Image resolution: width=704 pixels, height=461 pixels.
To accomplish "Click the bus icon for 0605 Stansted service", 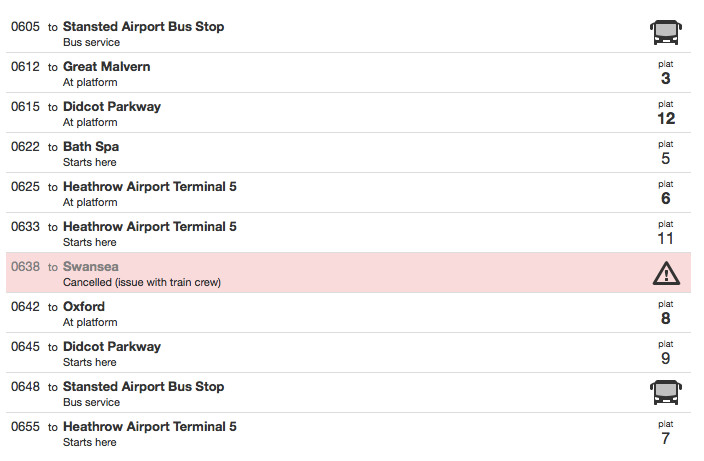I will coord(665,33).
